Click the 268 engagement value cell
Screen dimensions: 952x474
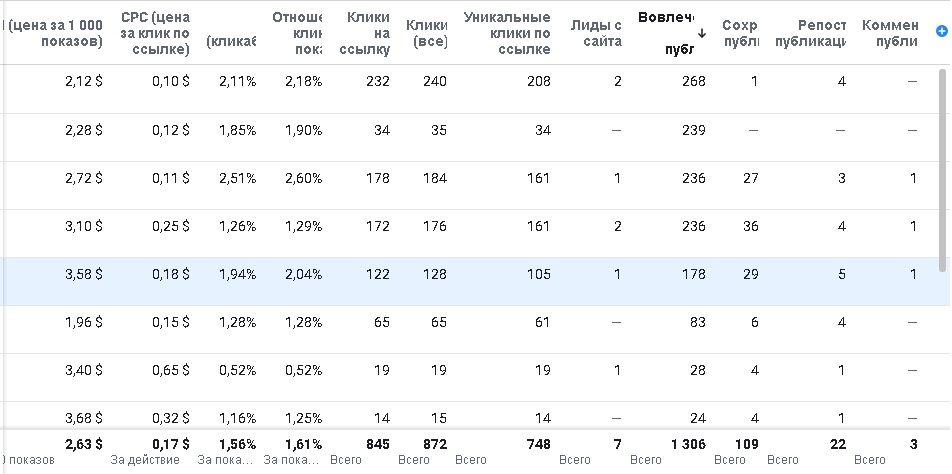tap(692, 81)
